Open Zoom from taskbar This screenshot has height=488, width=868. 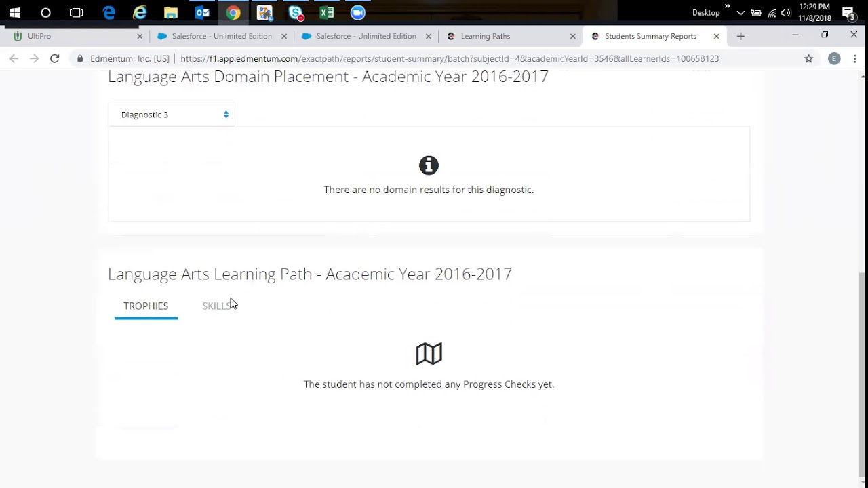[x=358, y=12]
